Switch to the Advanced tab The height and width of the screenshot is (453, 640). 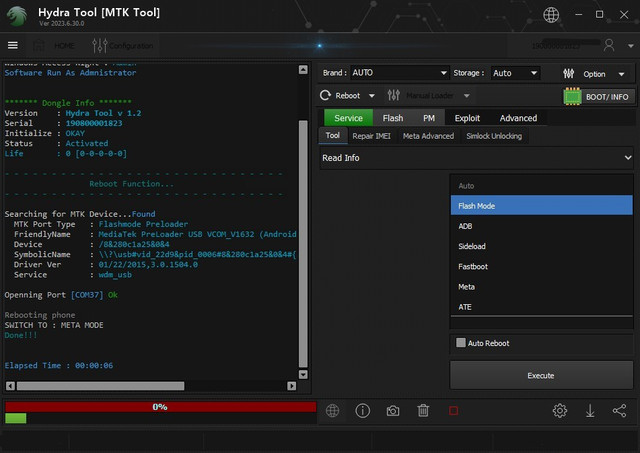[x=518, y=118]
